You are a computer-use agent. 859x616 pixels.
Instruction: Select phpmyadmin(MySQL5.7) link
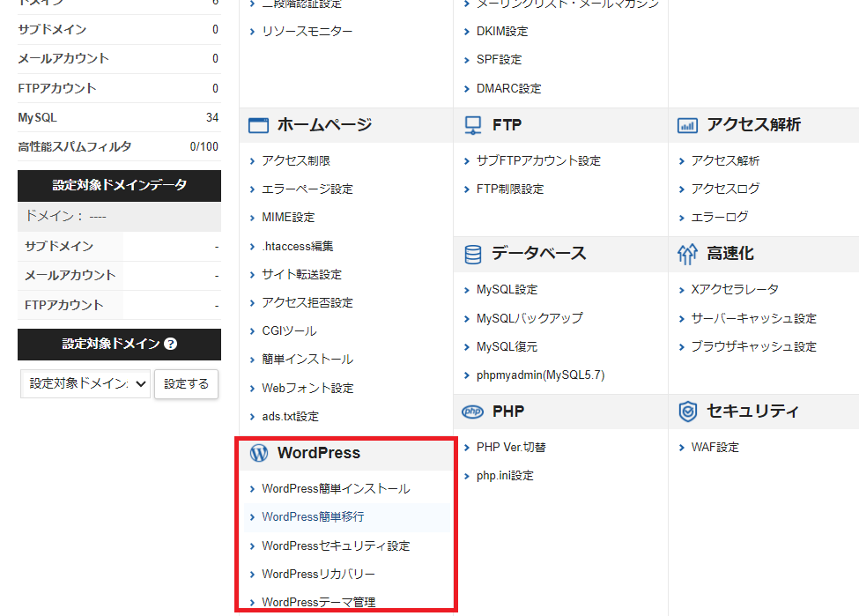click(540, 375)
